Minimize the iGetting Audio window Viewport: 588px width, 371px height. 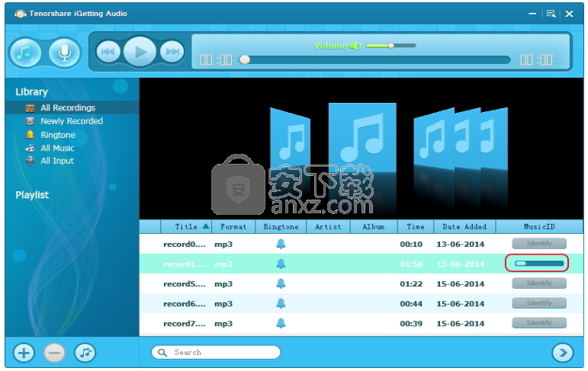tap(532, 14)
